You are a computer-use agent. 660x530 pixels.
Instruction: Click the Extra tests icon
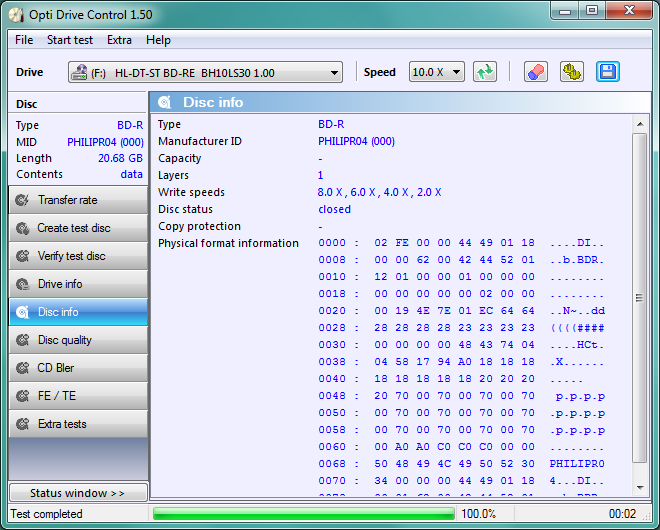[22, 424]
